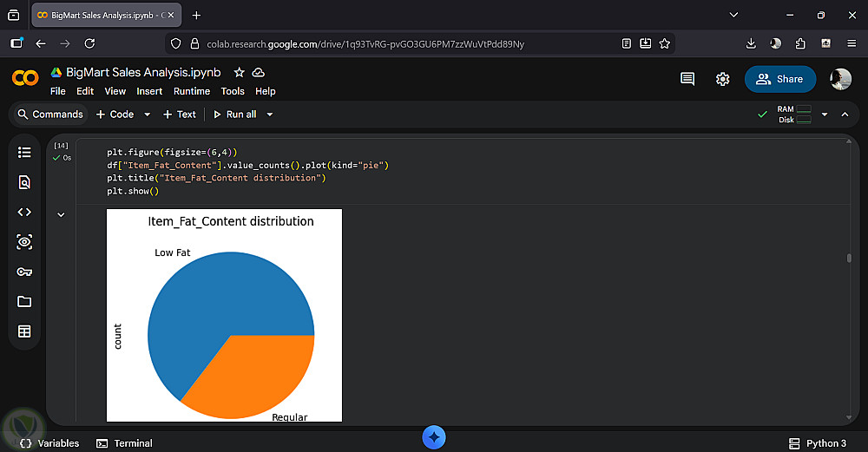
Task: Star the BigMart Sales Analysis notebook
Action: [239, 73]
